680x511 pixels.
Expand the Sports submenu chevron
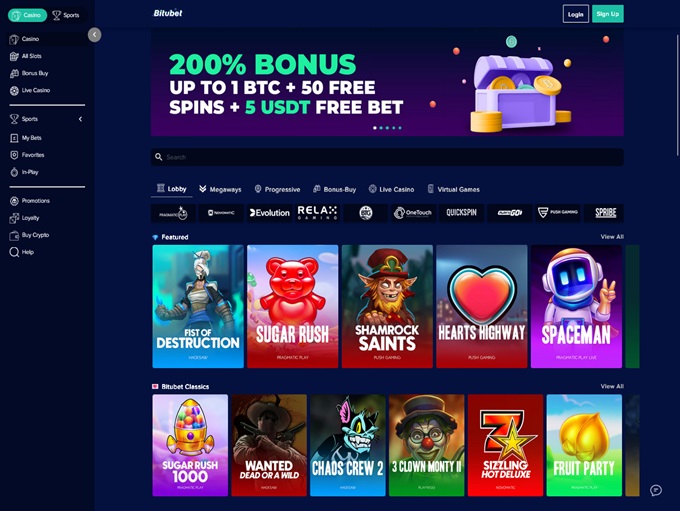(x=80, y=119)
